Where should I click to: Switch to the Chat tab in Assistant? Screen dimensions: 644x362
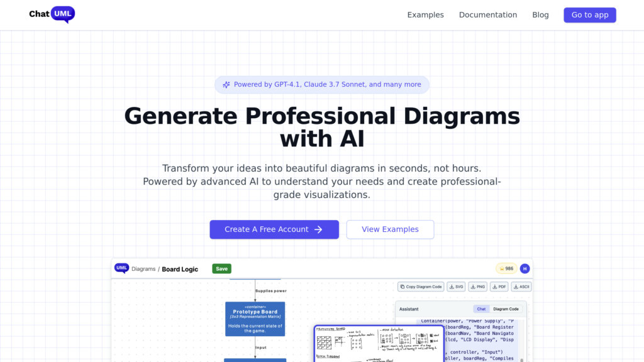click(481, 309)
